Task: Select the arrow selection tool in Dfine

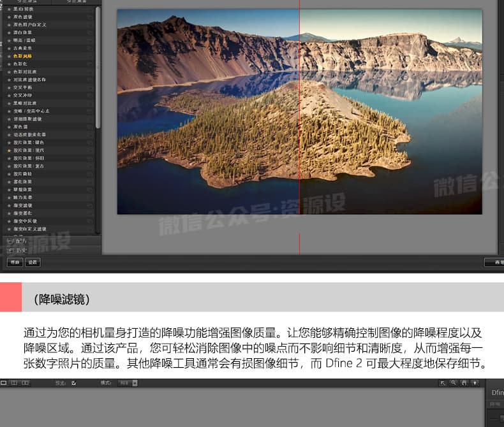Action: pos(443,382)
